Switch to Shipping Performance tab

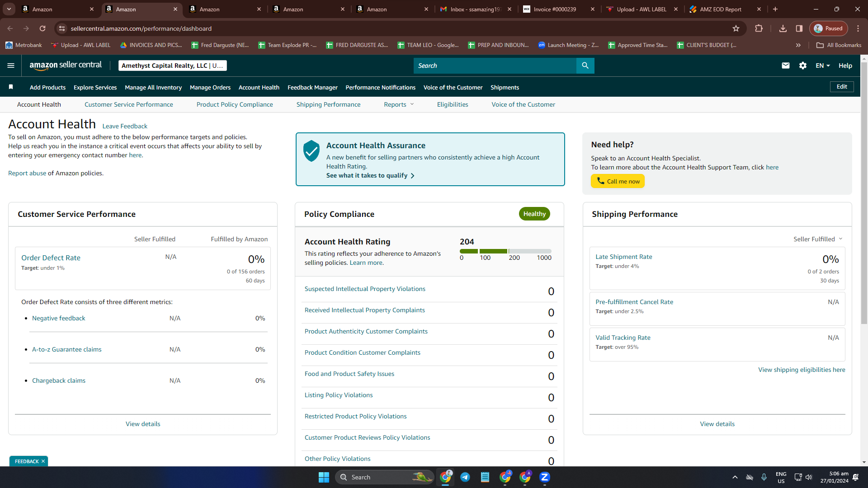pyautogui.click(x=329, y=104)
